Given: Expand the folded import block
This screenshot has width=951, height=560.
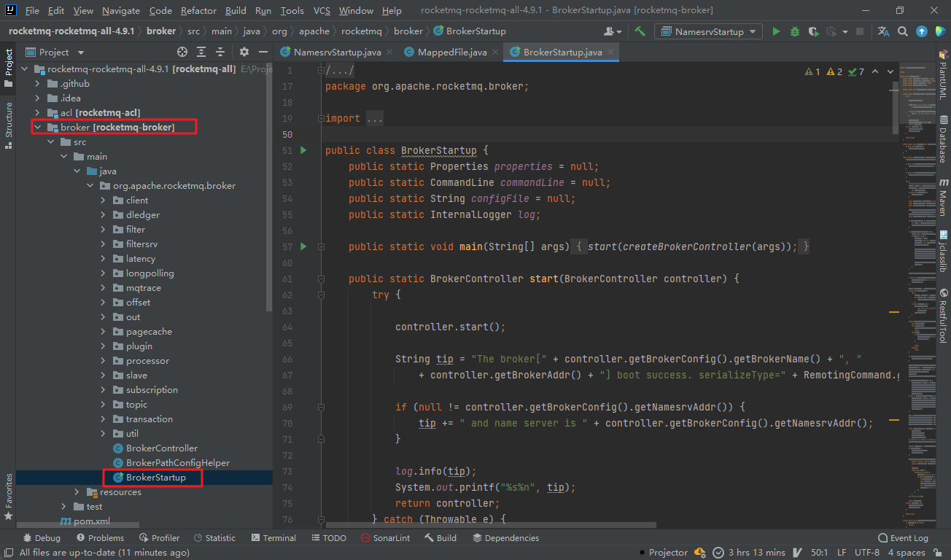Looking at the screenshot, I should 374,118.
